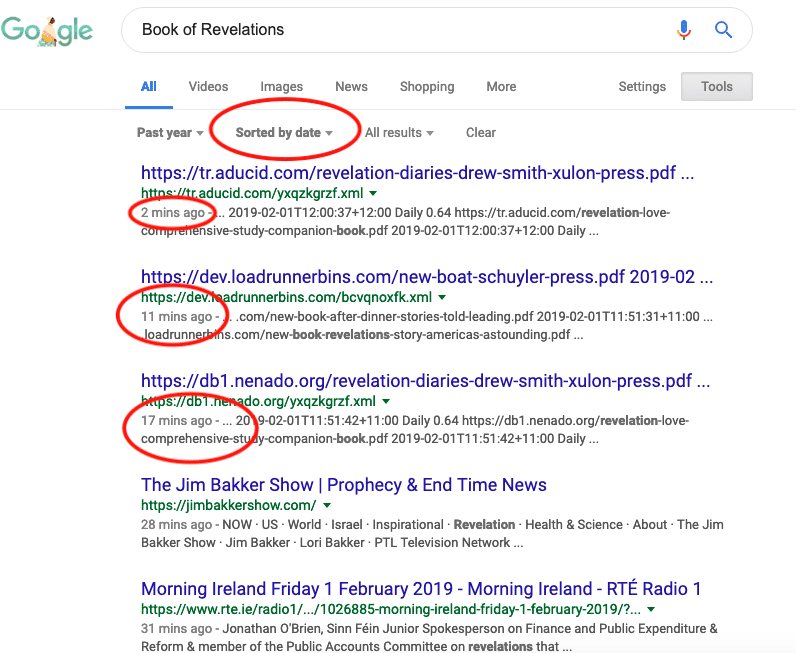Expand arrow beside dev.loadrunnerbins.com green URL
Viewport: 796px width, 653px height.
coord(443,298)
